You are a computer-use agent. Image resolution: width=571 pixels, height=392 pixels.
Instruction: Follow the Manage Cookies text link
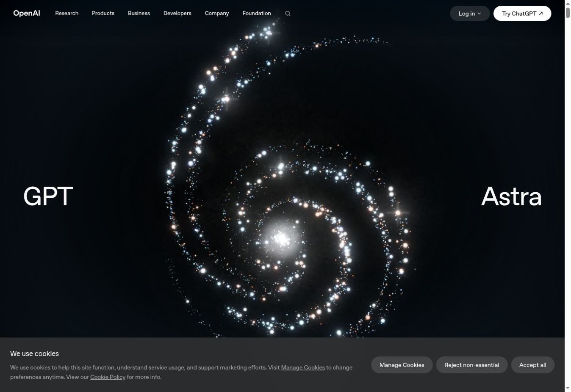pos(303,367)
